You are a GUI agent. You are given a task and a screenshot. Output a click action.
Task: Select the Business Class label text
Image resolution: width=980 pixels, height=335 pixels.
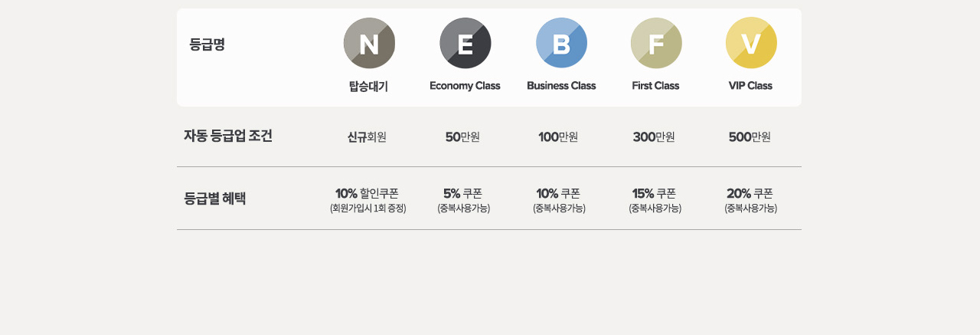tap(561, 86)
